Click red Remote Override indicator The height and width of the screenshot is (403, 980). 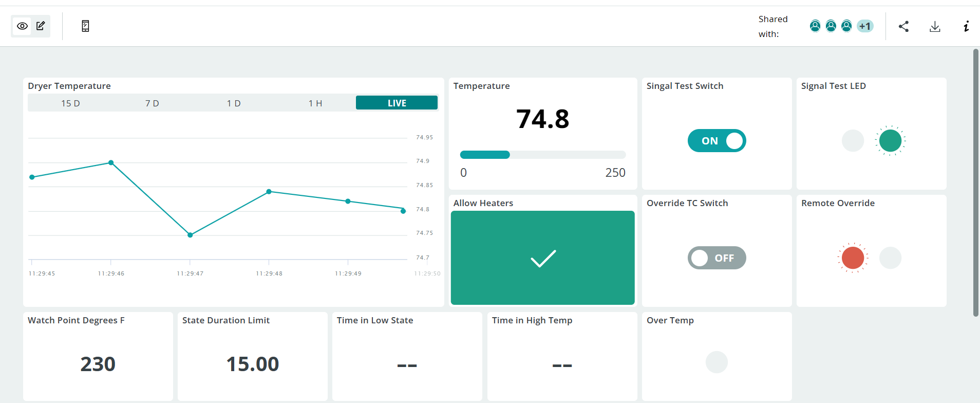tap(853, 258)
